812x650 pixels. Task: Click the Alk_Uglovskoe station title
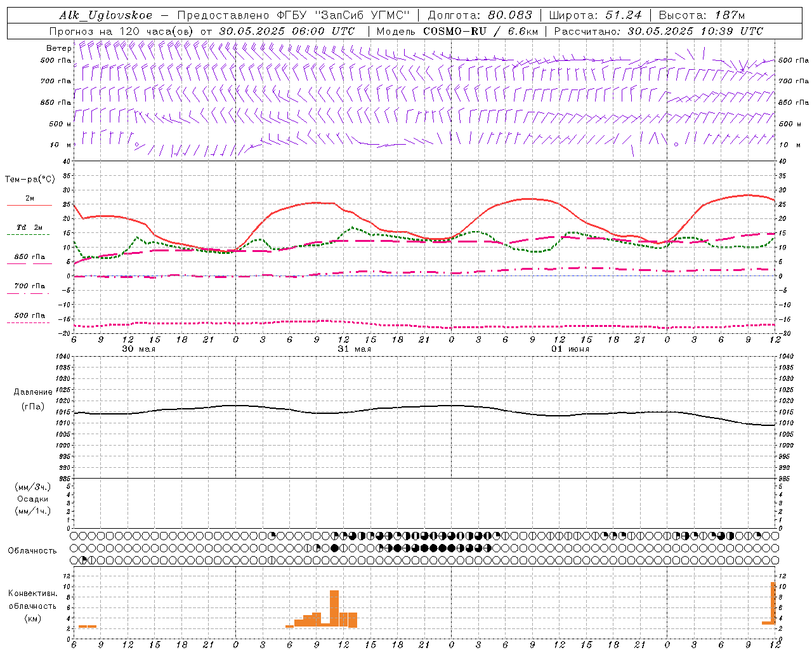pyautogui.click(x=106, y=15)
